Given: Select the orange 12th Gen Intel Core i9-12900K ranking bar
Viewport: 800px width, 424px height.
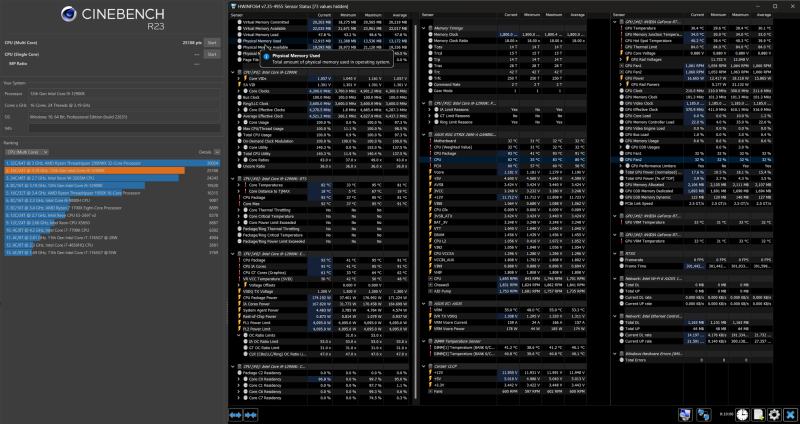Looking at the screenshot, I should coord(94,170).
